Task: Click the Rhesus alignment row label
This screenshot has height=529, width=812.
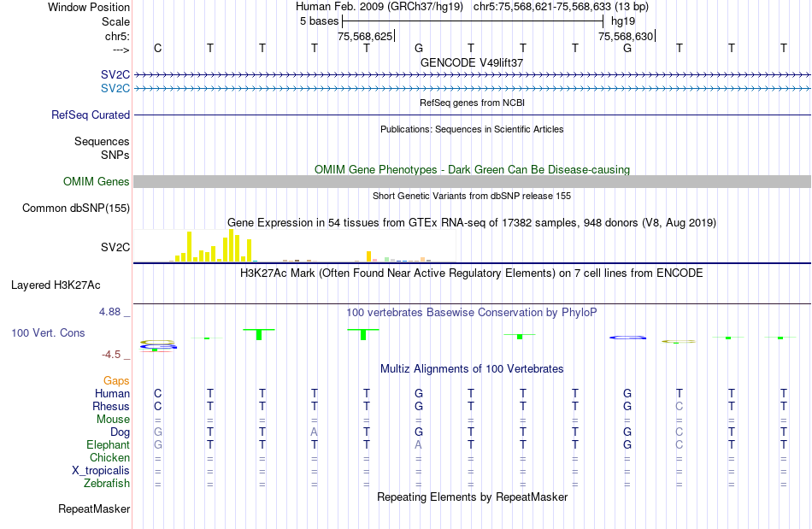Action: pos(111,406)
